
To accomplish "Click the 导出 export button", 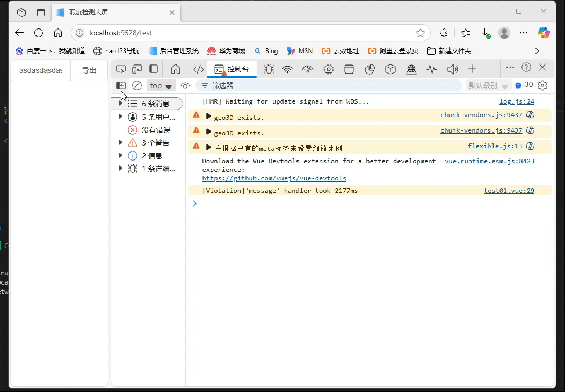I will [89, 70].
